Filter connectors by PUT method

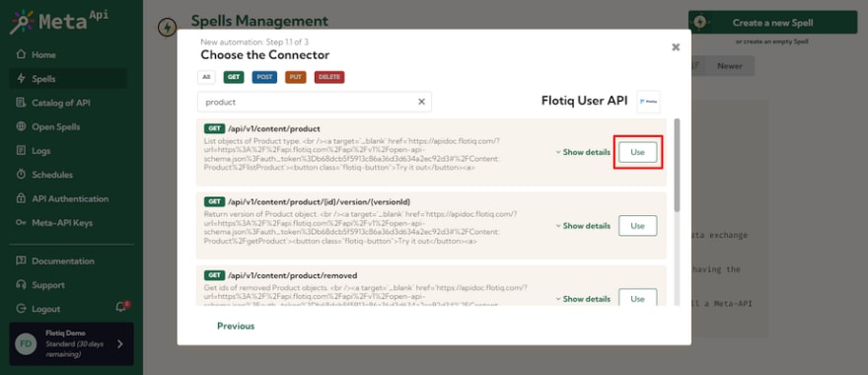click(x=295, y=77)
